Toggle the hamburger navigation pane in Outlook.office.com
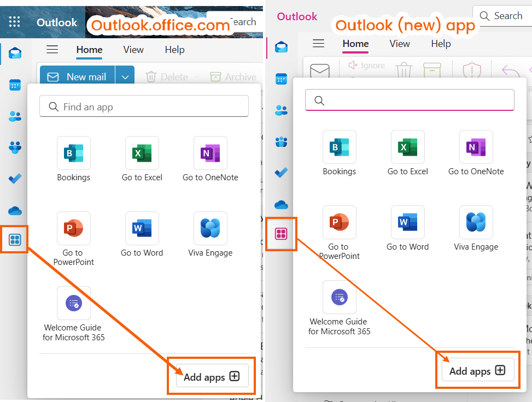Screen dimensions: 532x402 pos(52,50)
